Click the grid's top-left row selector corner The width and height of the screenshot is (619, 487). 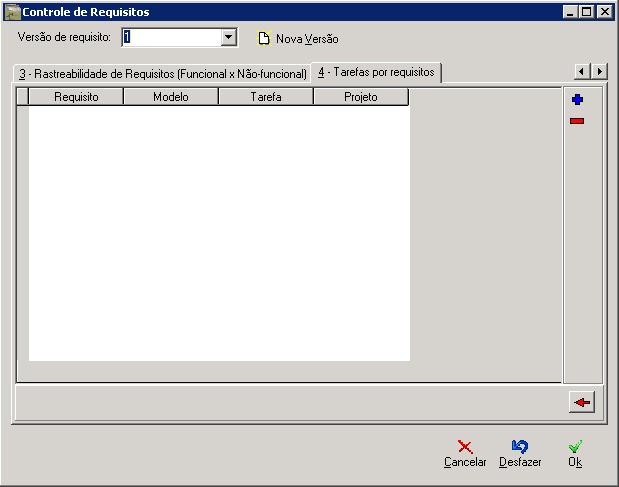click(23, 97)
